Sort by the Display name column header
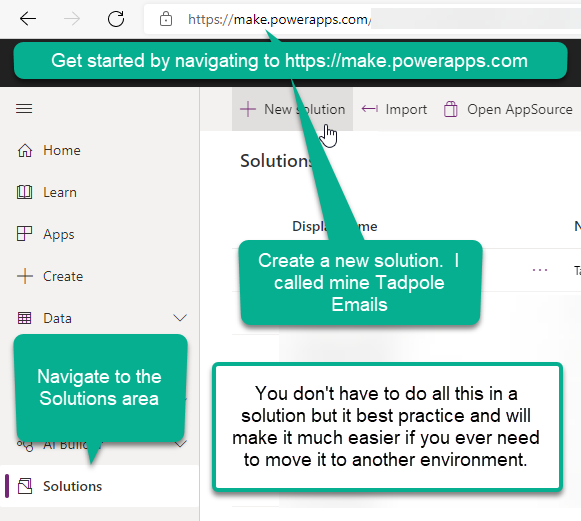 [x=335, y=226]
